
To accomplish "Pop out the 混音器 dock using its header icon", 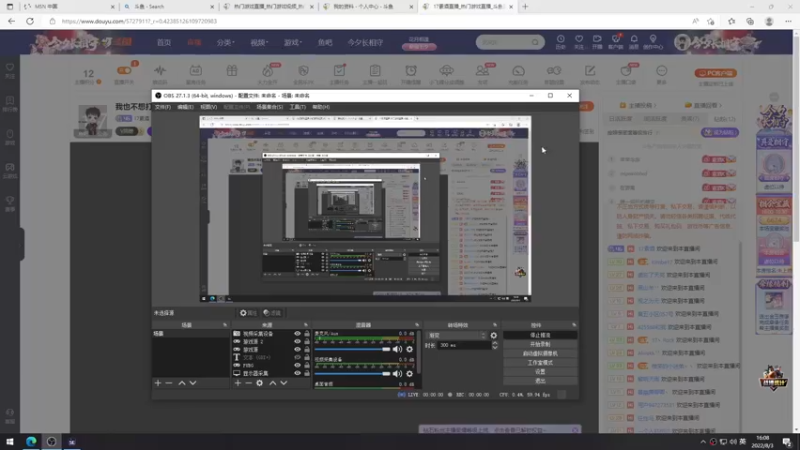I will tap(417, 325).
